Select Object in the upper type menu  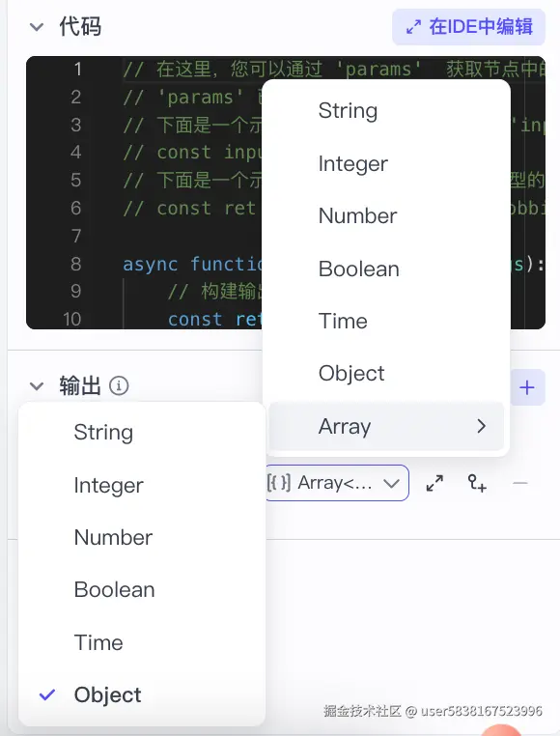pos(386,374)
